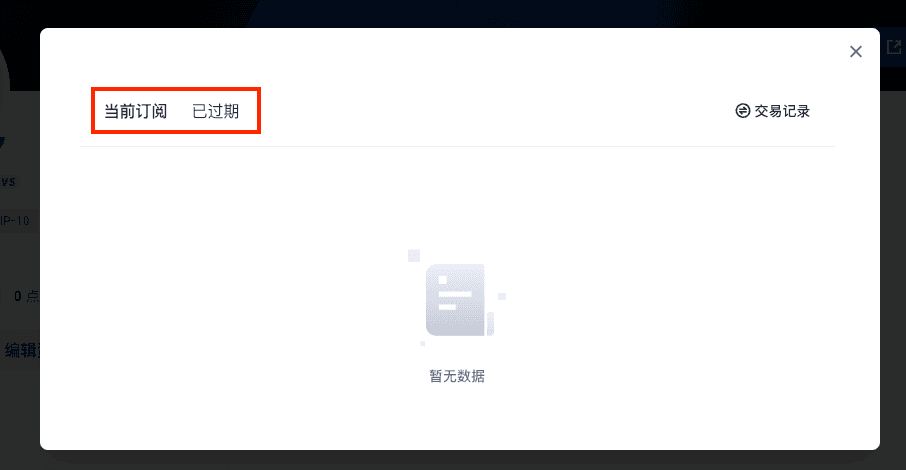The width and height of the screenshot is (906, 470).
Task: Close the subscription dialog with X
Action: coord(856,51)
